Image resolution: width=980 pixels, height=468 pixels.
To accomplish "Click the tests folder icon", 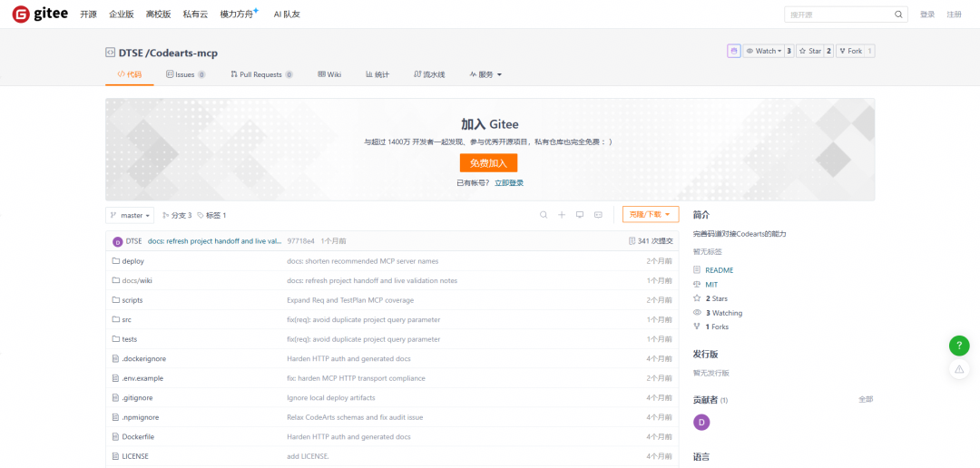I will pyautogui.click(x=115, y=339).
